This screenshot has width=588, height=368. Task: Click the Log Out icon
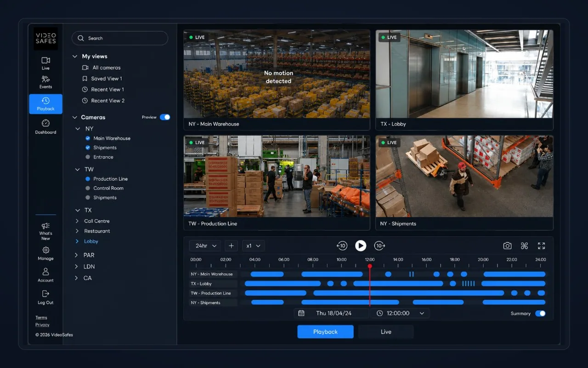pyautogui.click(x=45, y=293)
